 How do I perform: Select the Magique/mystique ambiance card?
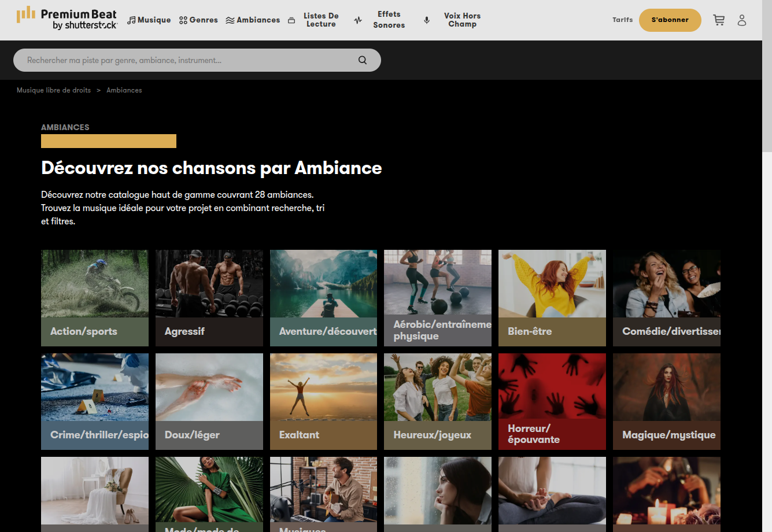point(666,401)
